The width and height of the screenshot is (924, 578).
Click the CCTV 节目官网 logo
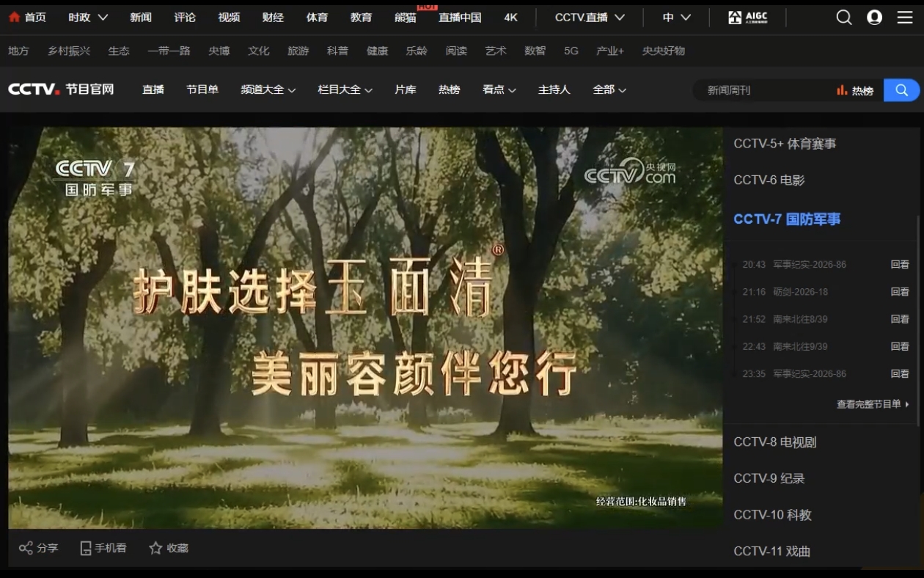coord(61,89)
